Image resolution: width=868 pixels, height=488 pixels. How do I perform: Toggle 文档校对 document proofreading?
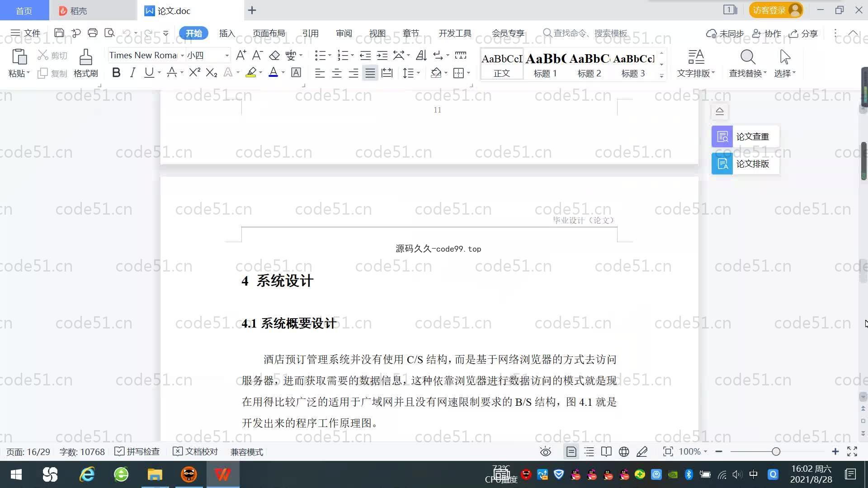[x=195, y=451]
